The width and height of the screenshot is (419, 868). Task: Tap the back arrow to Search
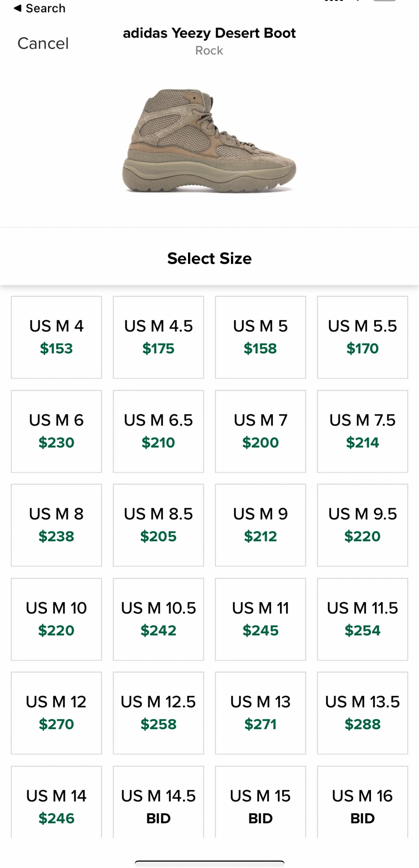pos(39,8)
